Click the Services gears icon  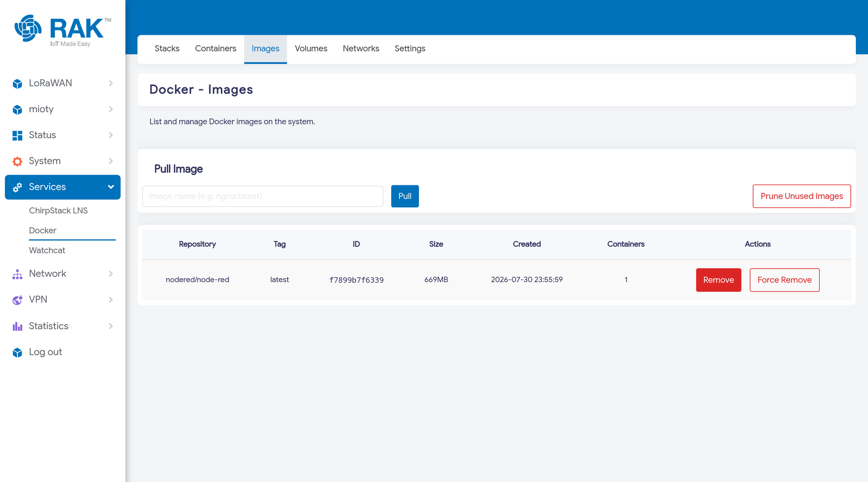[x=17, y=187]
